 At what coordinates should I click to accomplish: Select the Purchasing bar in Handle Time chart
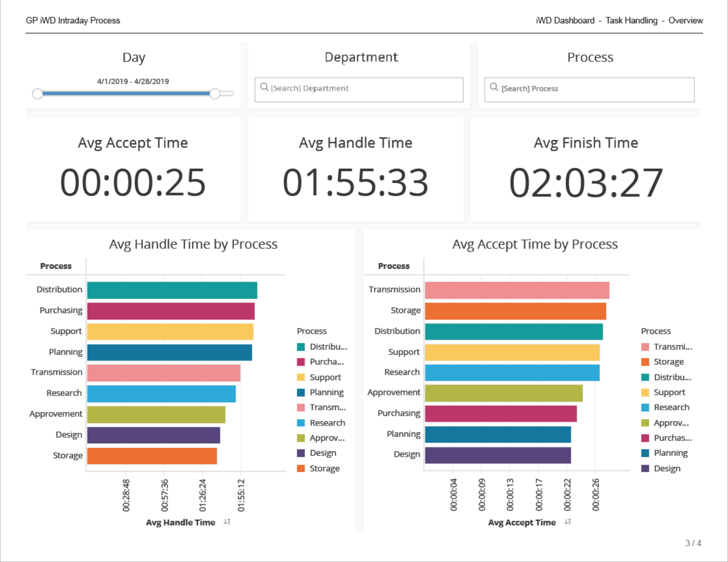171,311
